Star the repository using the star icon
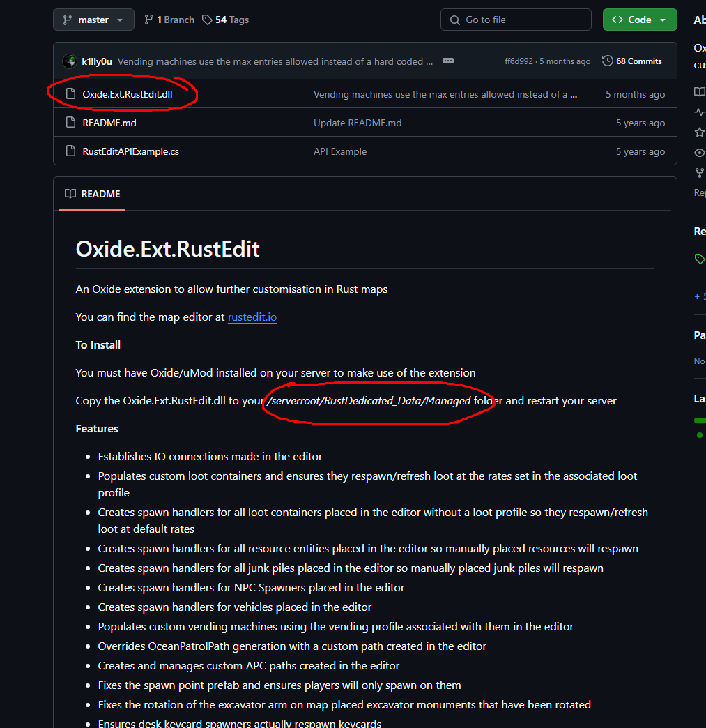Image resolution: width=706 pixels, height=728 pixels. [699, 132]
